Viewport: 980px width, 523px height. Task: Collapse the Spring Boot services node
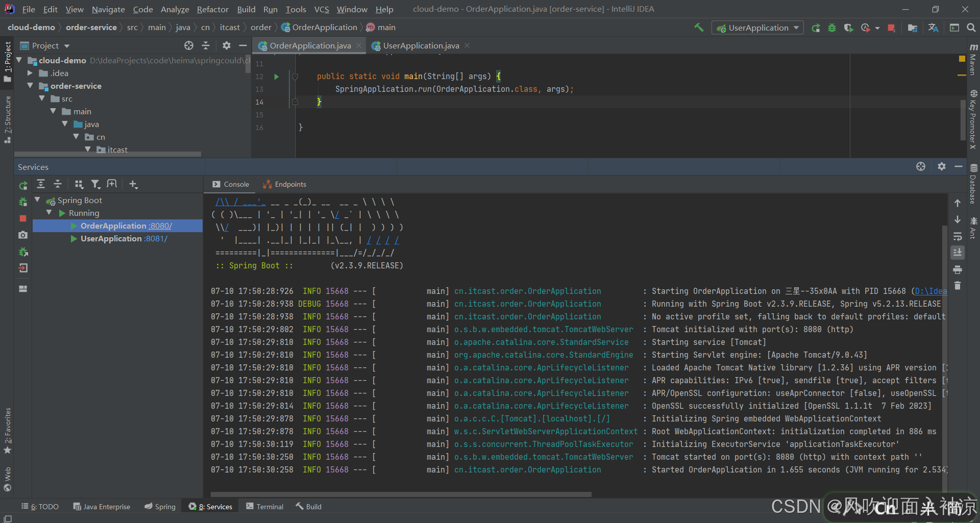(37, 200)
